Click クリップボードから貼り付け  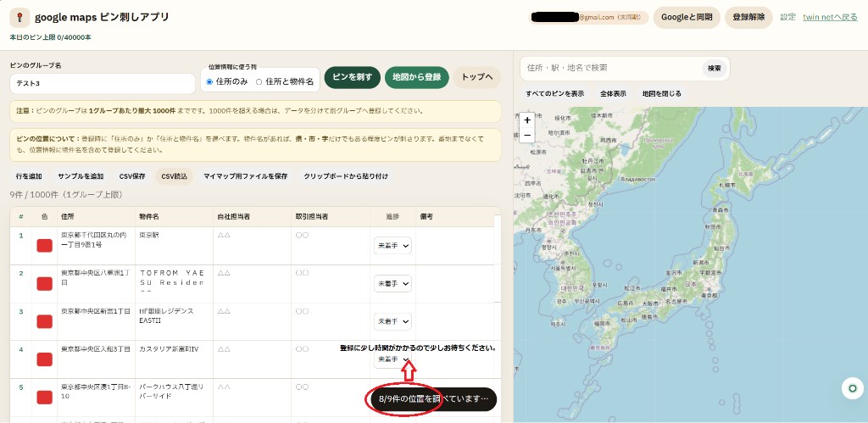pos(346,176)
